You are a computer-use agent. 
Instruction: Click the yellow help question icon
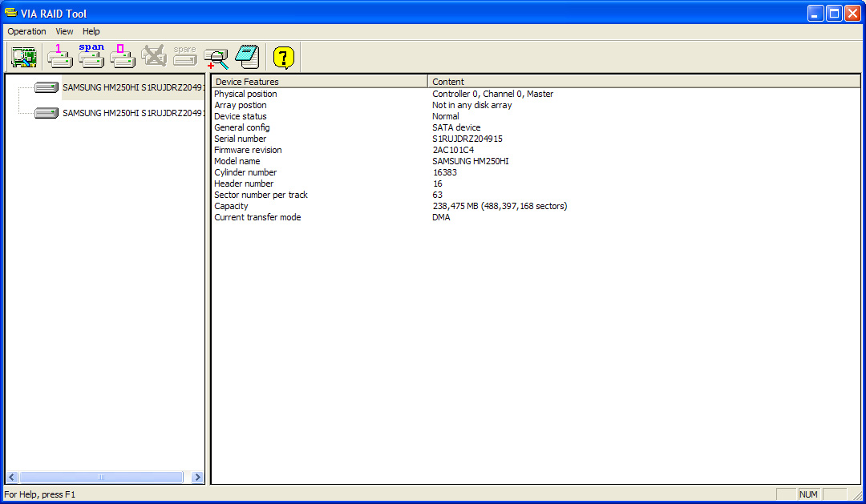283,57
